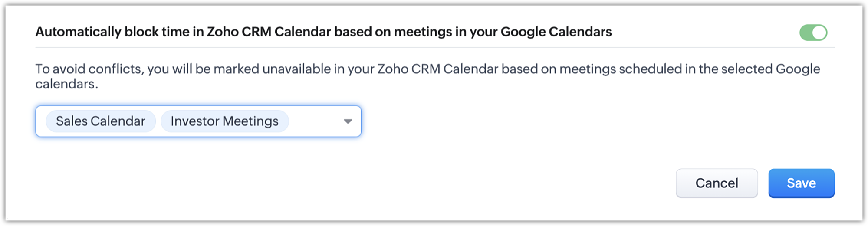Focus the selected Google calendars field

click(x=315, y=121)
